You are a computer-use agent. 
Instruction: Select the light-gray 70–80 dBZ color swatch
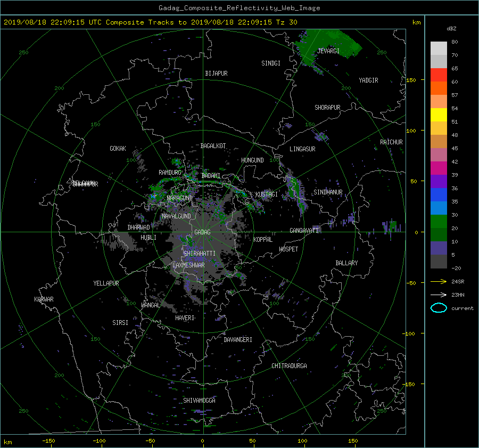(x=439, y=48)
